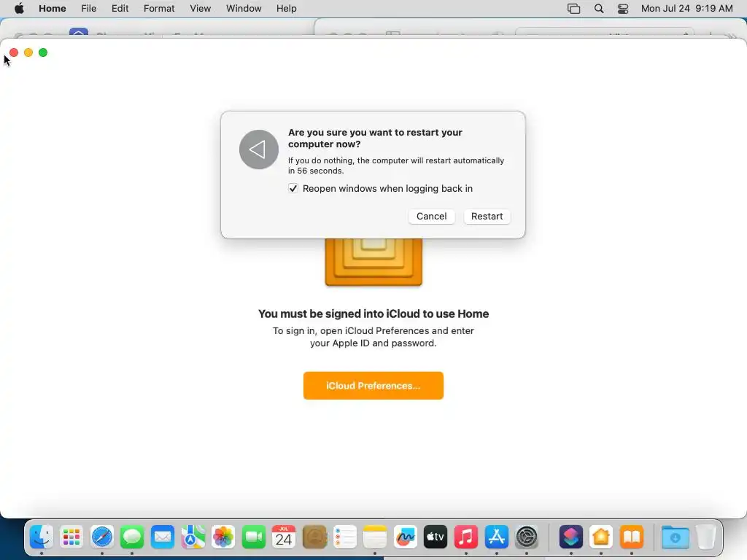The width and height of the screenshot is (747, 560).
Task: Click the restart dialog's triangle icon
Action: click(x=259, y=149)
